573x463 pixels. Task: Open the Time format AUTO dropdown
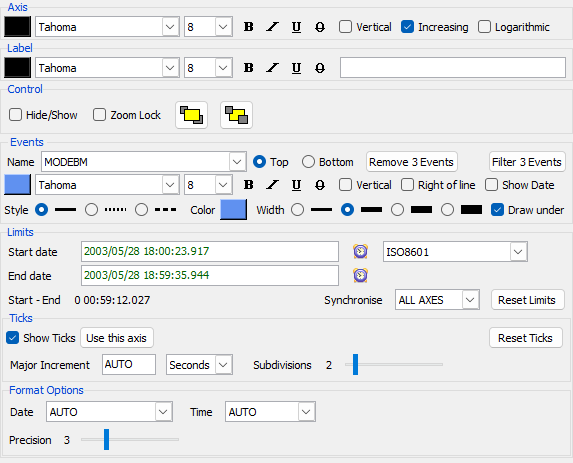306,412
